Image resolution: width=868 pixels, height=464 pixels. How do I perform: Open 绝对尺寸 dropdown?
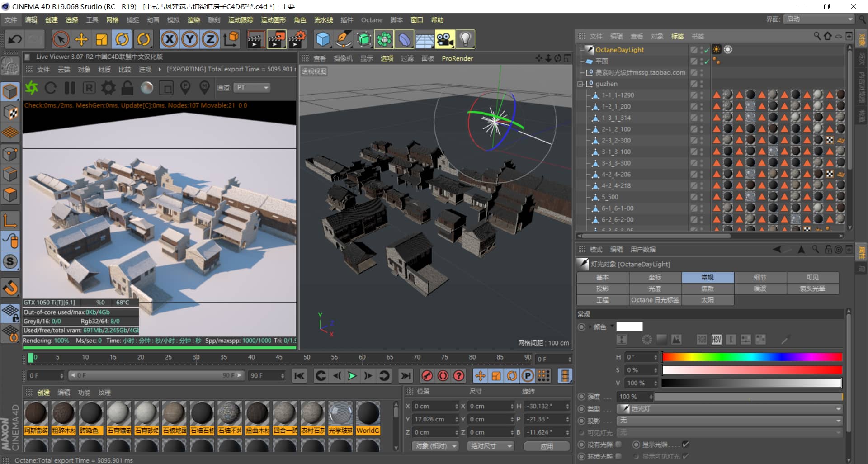[x=491, y=446]
